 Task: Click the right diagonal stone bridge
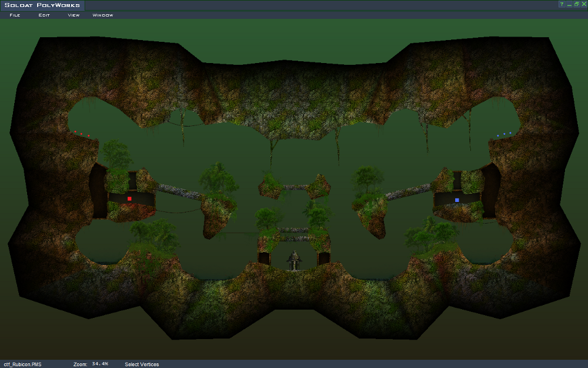tap(408, 192)
